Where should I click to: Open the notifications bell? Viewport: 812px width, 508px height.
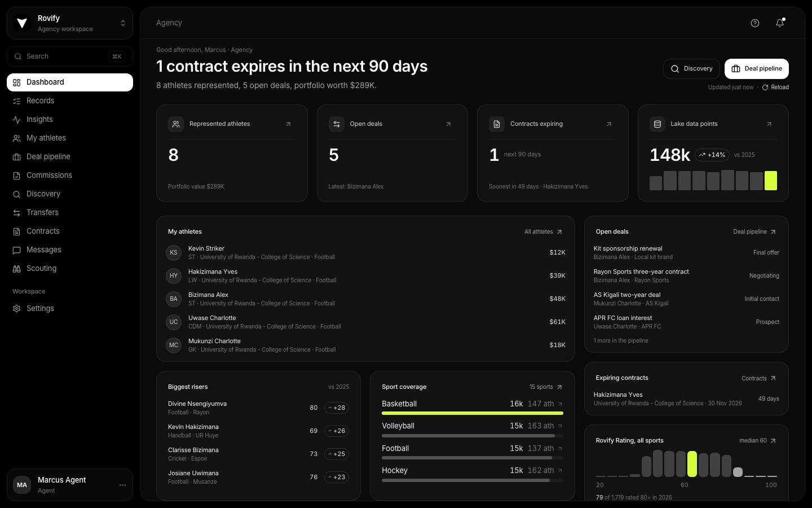point(780,23)
